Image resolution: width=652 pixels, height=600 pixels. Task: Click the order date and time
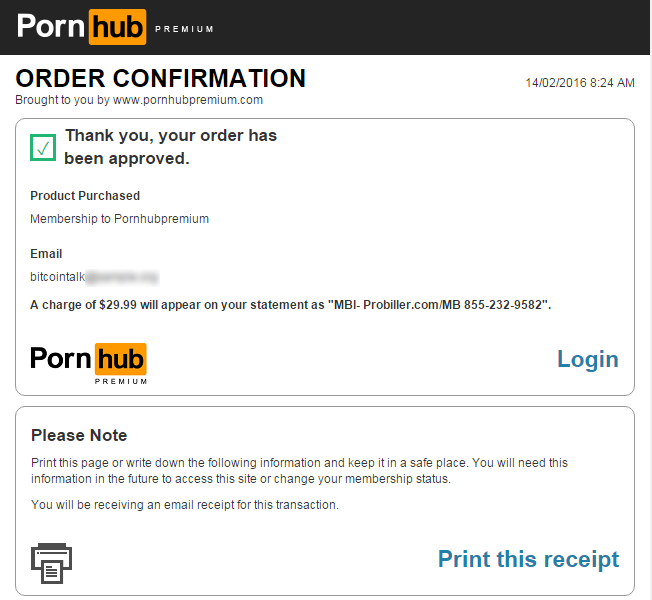click(580, 83)
